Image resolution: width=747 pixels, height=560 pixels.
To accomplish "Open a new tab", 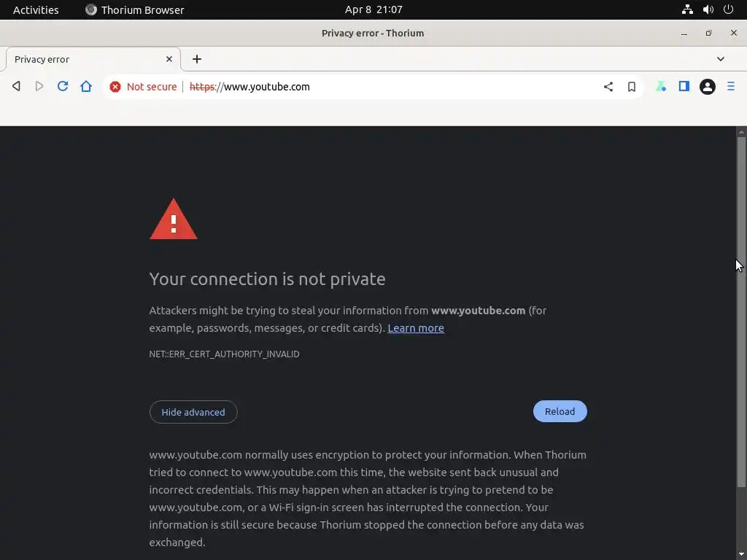I will (197, 59).
